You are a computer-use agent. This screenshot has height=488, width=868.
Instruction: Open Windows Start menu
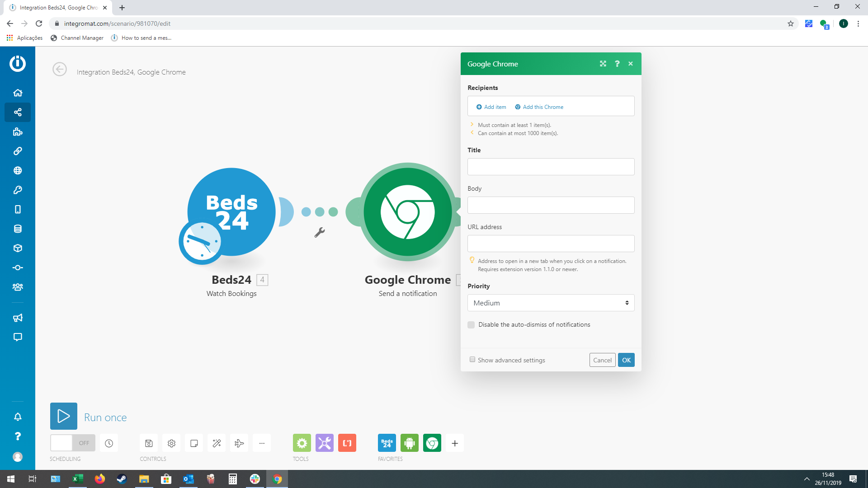pos(11,479)
